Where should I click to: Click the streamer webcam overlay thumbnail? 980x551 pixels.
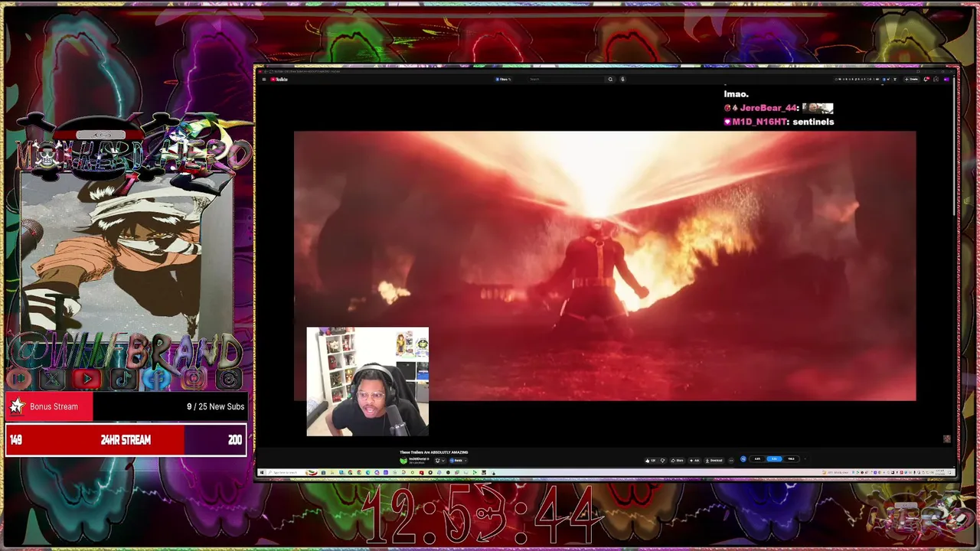point(367,382)
